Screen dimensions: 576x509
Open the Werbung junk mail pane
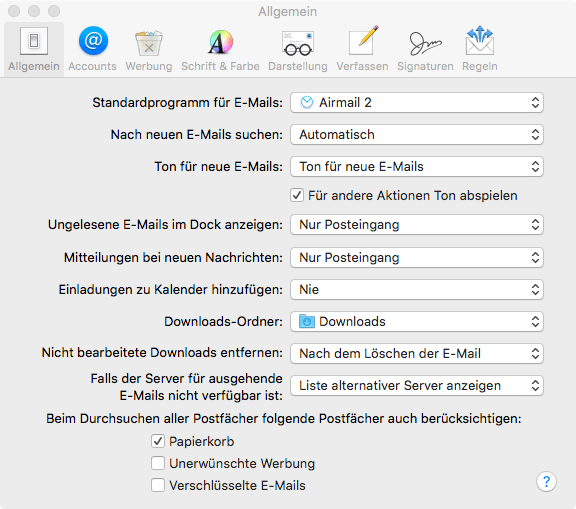(149, 49)
